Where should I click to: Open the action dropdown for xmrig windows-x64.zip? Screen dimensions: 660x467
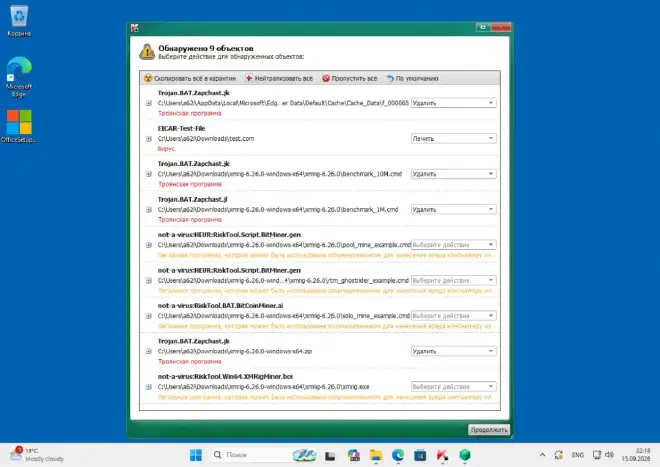pyautogui.click(x=453, y=351)
